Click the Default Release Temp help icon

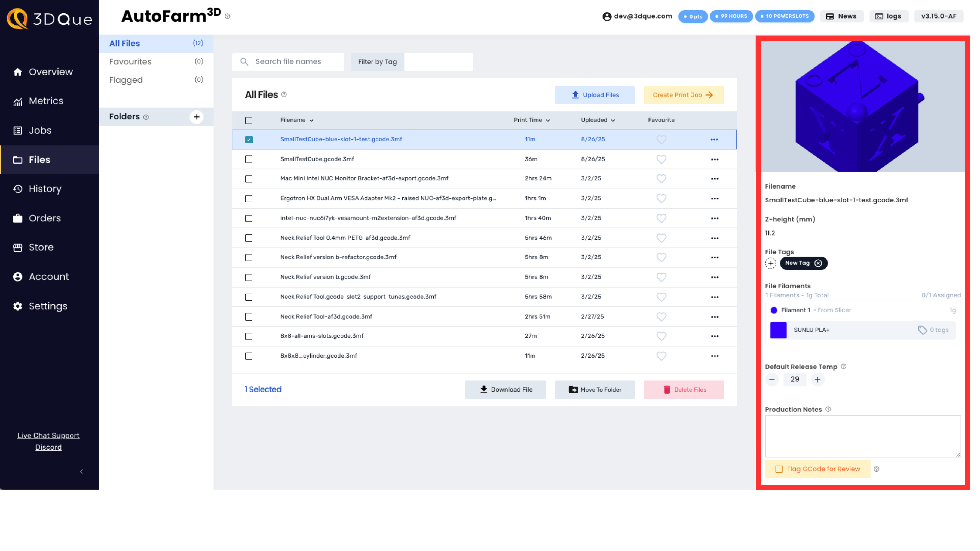pyautogui.click(x=843, y=366)
